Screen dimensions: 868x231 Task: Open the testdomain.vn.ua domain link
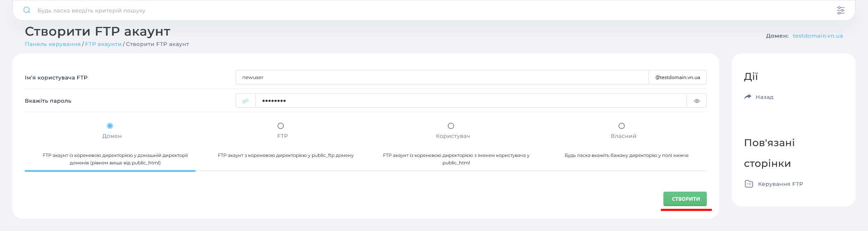click(x=818, y=36)
